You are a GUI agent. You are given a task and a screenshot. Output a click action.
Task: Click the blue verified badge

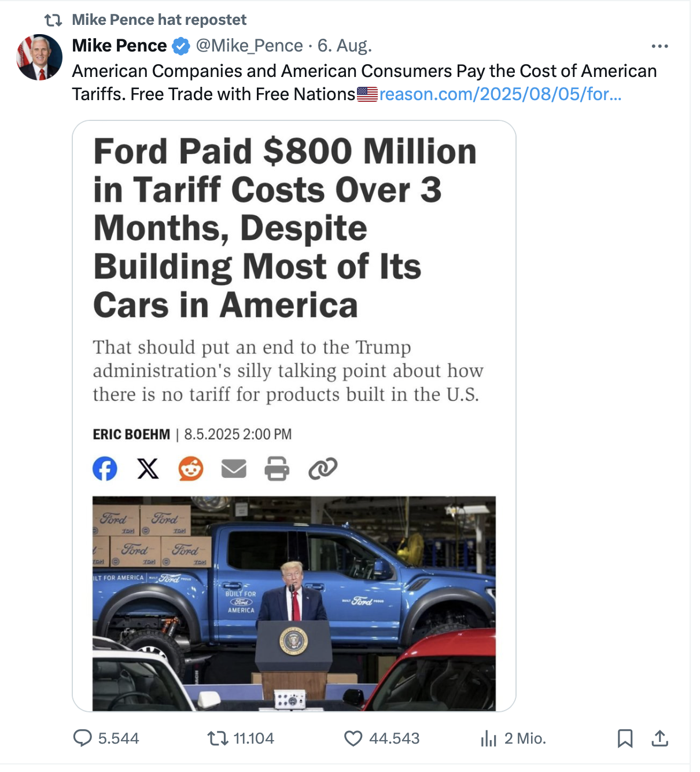[181, 46]
